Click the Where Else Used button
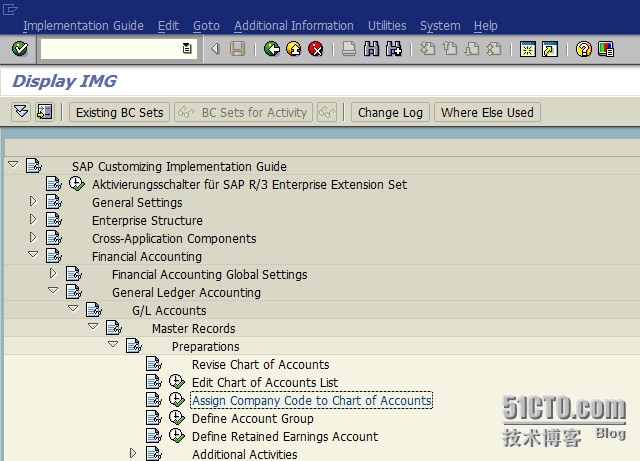The width and height of the screenshot is (640, 461). (487, 112)
